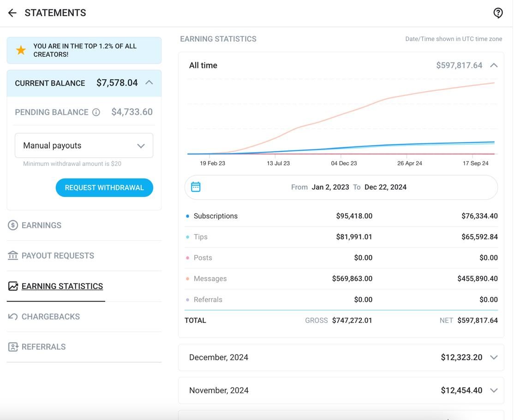Open the Payout Requests menu item

point(58,255)
